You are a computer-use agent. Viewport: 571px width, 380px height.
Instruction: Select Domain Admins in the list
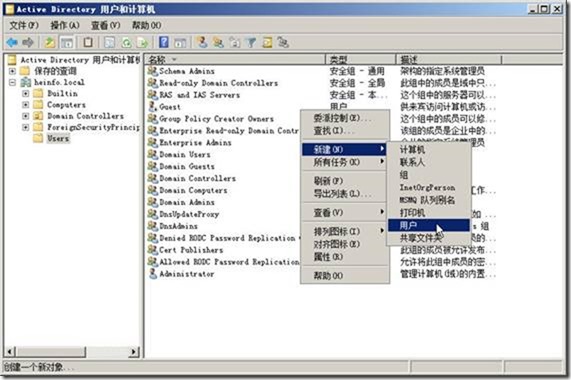pos(187,202)
